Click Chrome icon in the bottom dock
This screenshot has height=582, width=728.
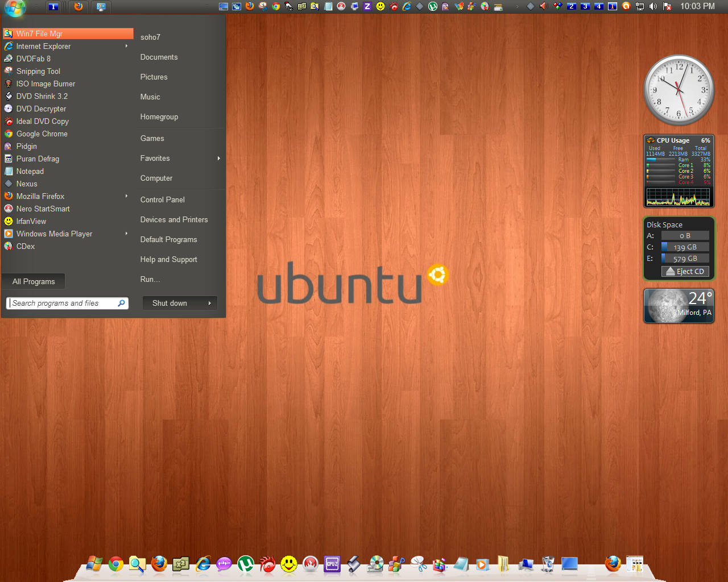[x=116, y=564]
